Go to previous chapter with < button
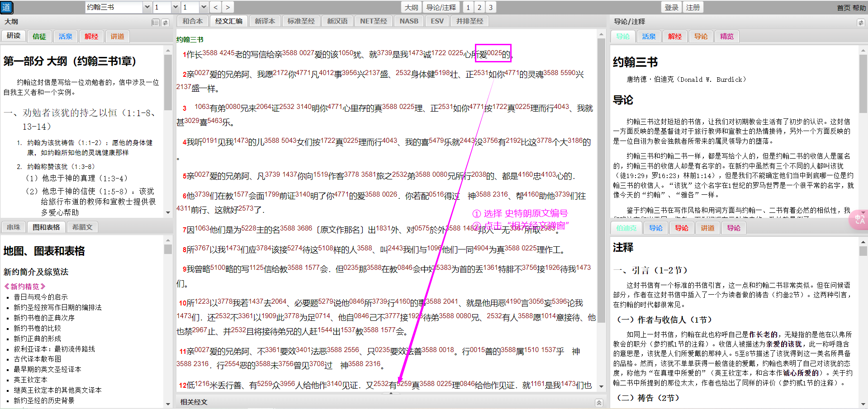Viewport: 868px width, 409px height. click(216, 7)
